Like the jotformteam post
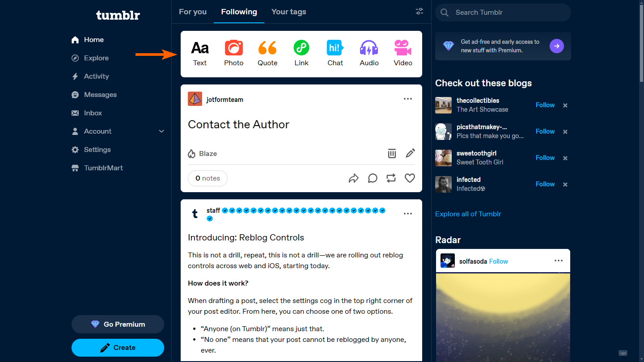Viewport: 644px width, 362px height. (x=410, y=178)
